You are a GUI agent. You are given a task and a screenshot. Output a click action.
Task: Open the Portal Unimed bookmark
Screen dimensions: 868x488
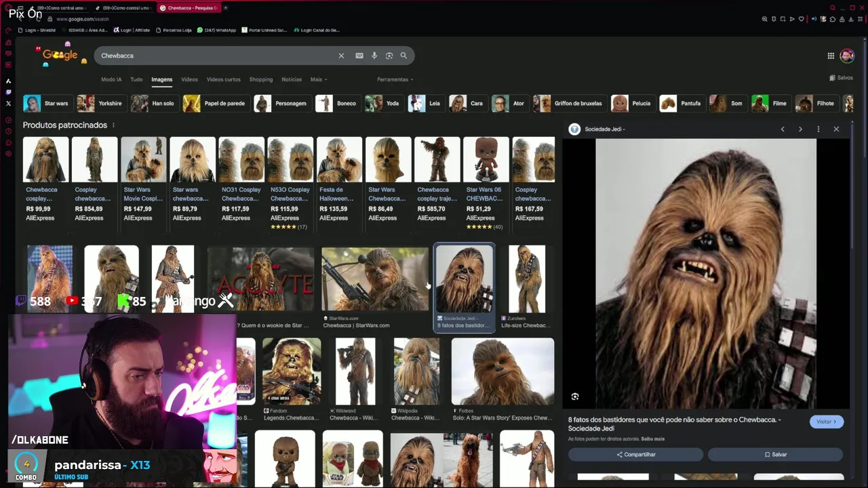(264, 30)
